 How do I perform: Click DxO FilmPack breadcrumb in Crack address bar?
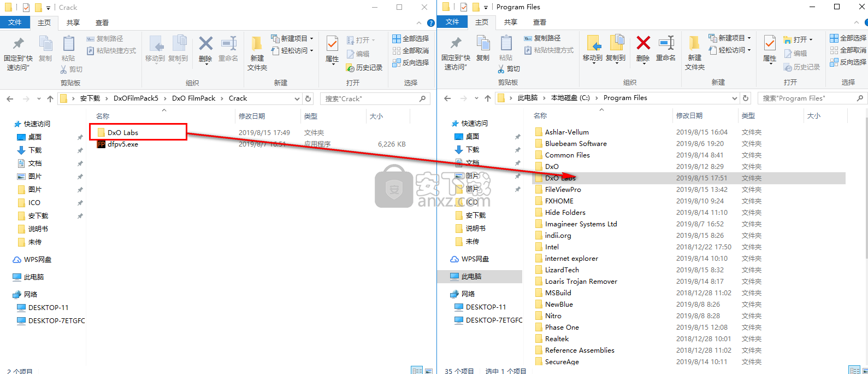194,98
